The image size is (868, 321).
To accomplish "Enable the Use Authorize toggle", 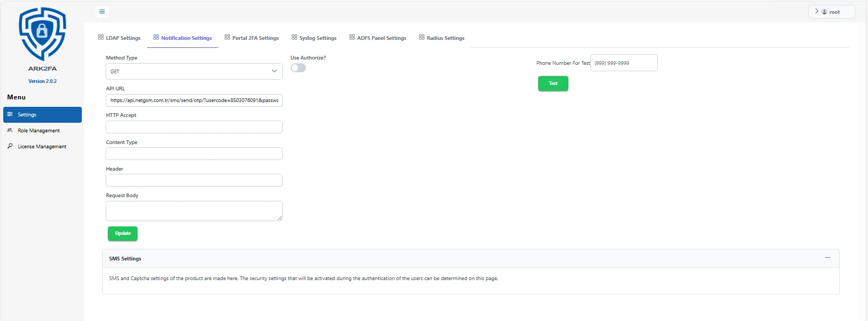I will (x=298, y=68).
